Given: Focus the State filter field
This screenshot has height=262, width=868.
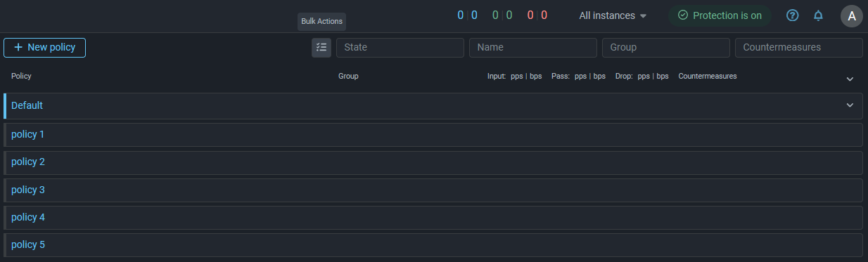Looking at the screenshot, I should (400, 48).
